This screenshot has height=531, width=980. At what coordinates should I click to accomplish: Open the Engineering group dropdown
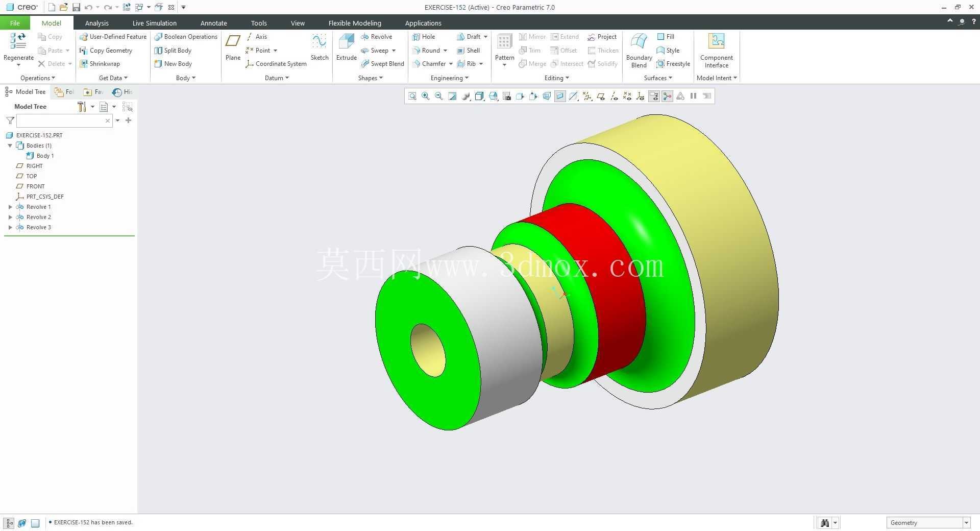point(449,78)
